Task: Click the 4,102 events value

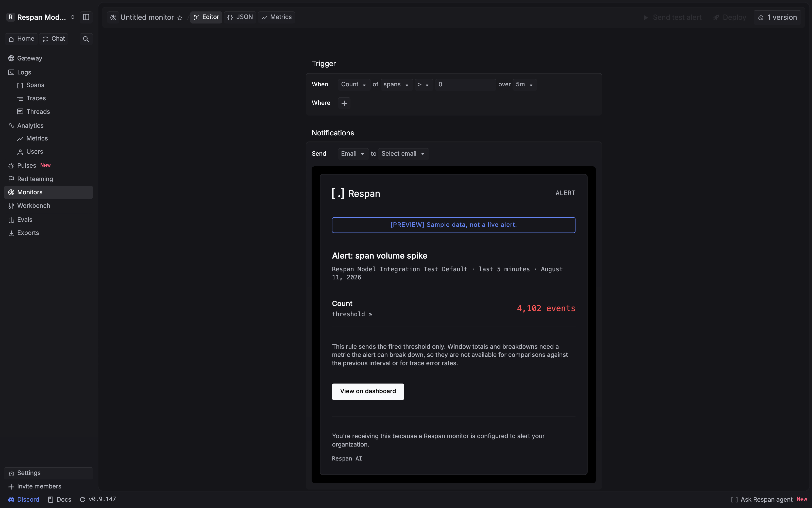Action: (x=546, y=308)
